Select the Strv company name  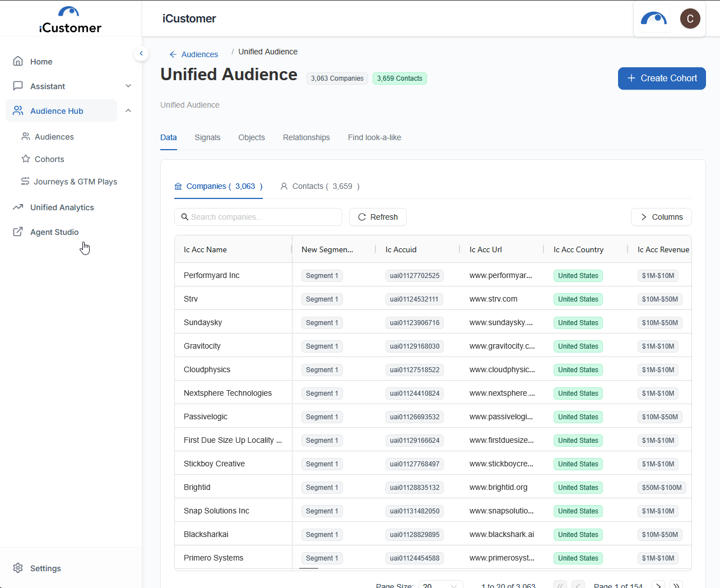click(x=191, y=299)
